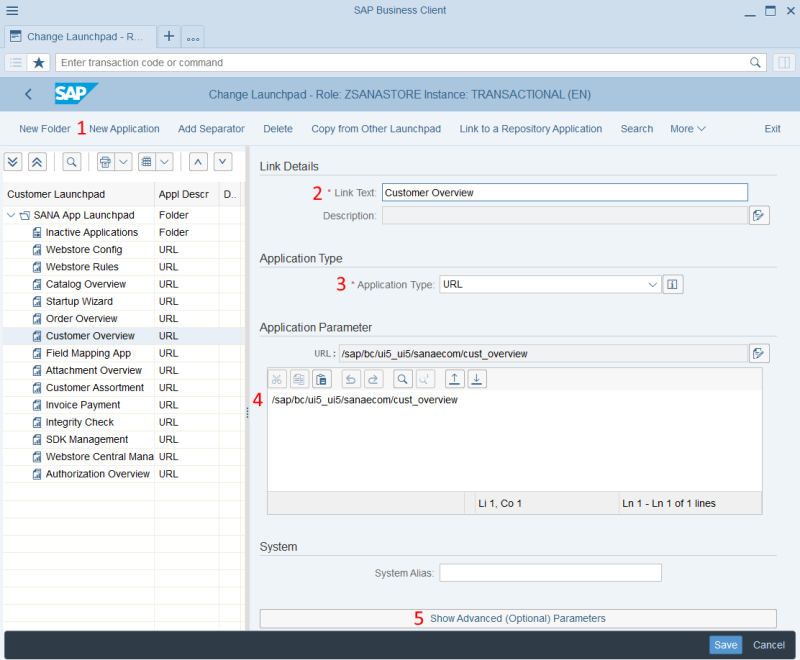Click the favorites star icon near the command field
Image resolution: width=800 pixels, height=660 pixels.
[x=39, y=62]
